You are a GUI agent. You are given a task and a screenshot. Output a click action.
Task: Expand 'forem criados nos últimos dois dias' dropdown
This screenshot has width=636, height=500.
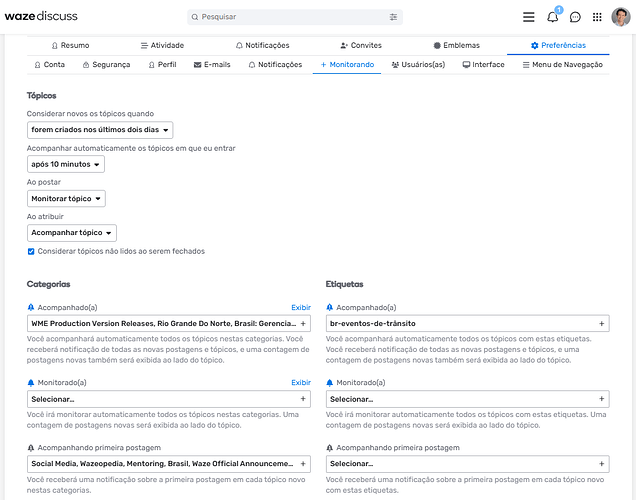coord(100,130)
